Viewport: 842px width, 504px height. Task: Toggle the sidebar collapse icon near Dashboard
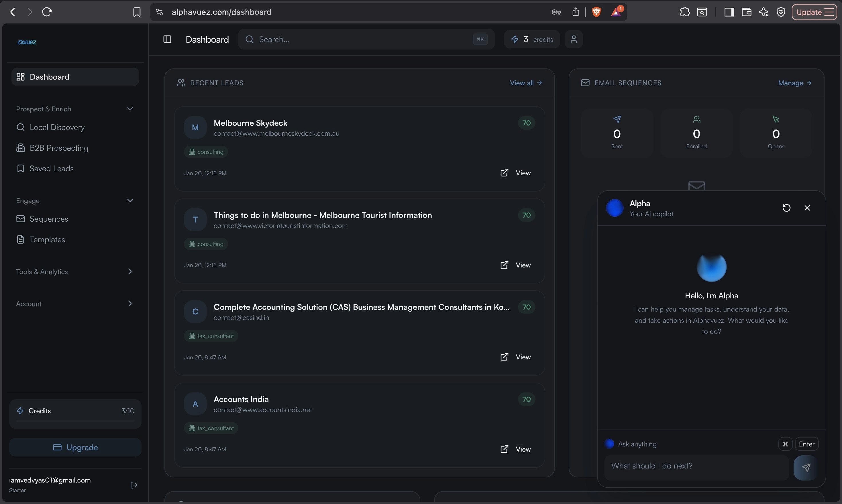tap(167, 39)
